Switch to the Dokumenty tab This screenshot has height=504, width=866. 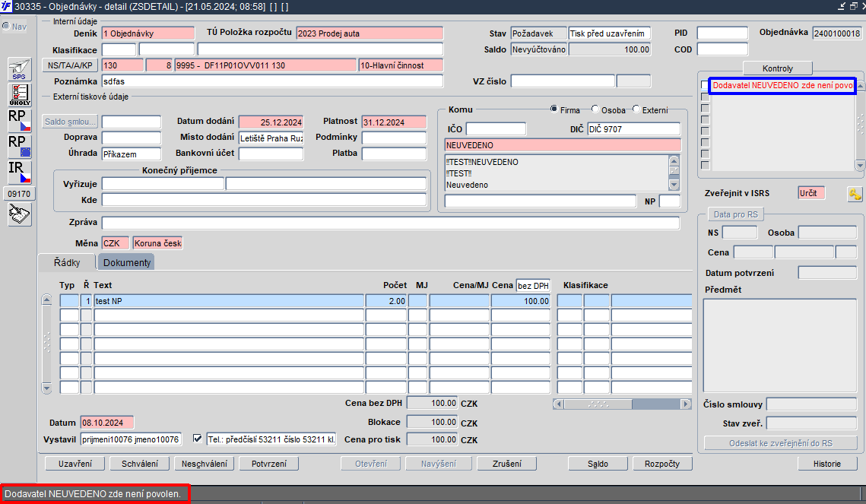point(126,262)
